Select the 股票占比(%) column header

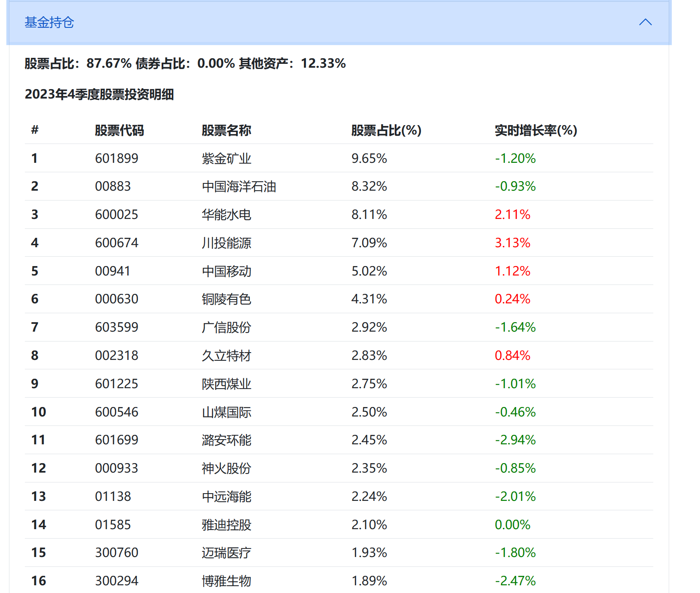click(x=386, y=130)
